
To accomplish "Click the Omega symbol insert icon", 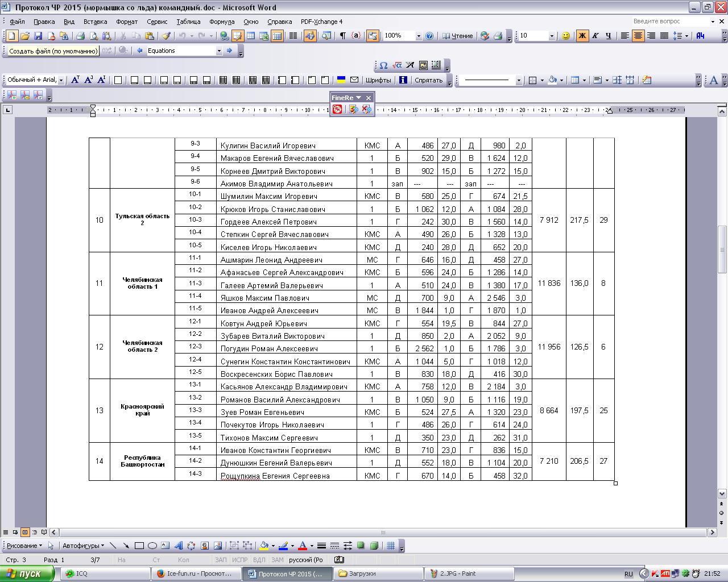I will point(383,65).
